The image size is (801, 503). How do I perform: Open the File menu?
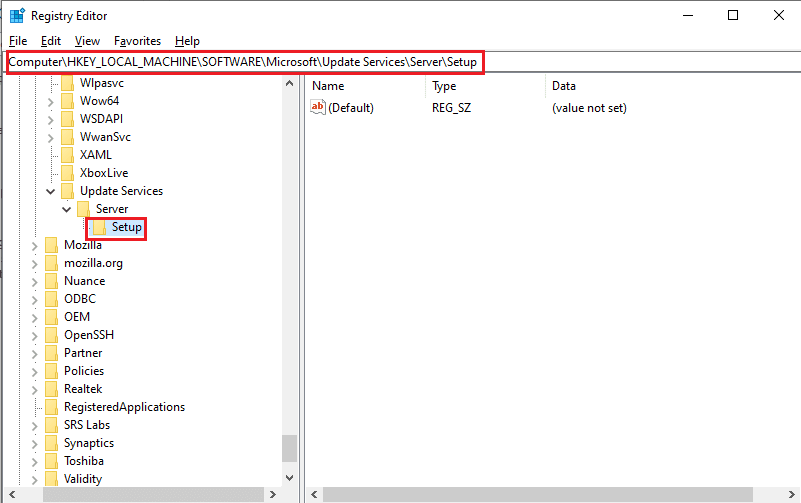point(18,41)
